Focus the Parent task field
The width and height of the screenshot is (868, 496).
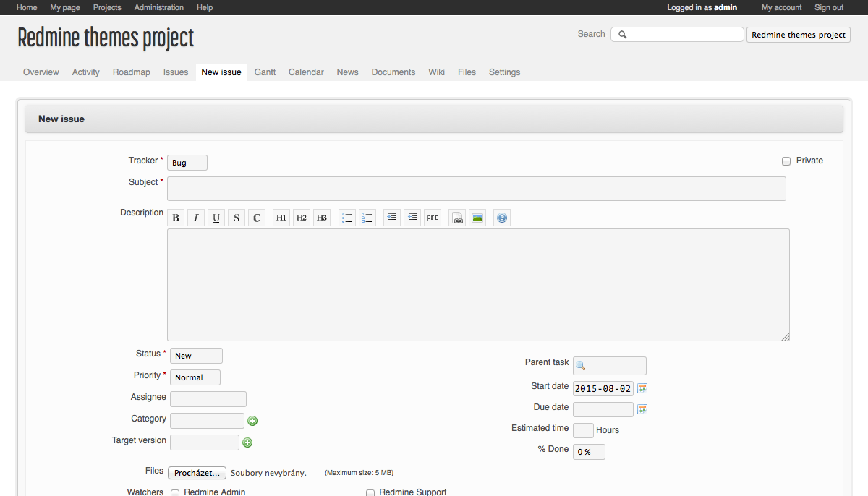coord(610,366)
